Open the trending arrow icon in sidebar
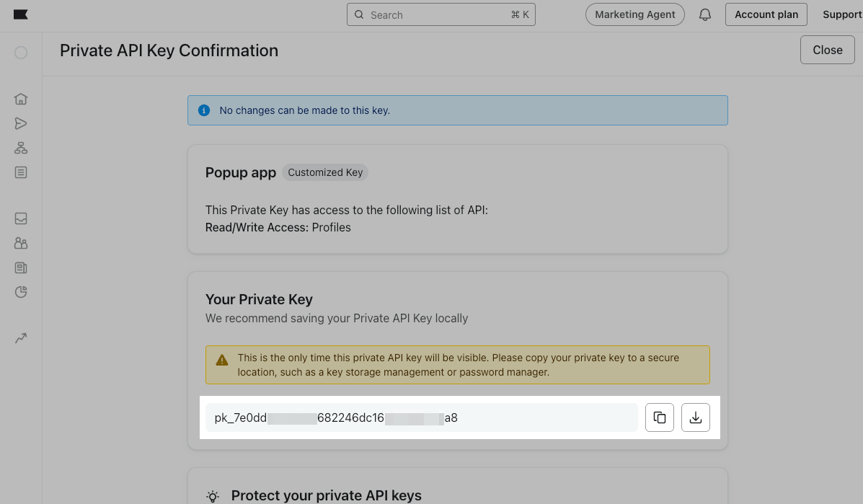Viewport: 863px width, 504px height. [x=21, y=338]
